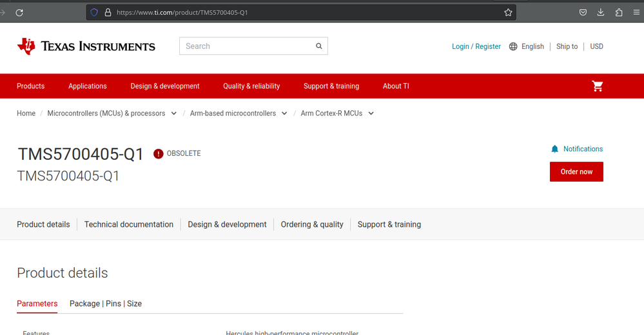Screen dimensions: 644x335
Task: Go to Texas Instruments home via logo
Action: point(86,46)
